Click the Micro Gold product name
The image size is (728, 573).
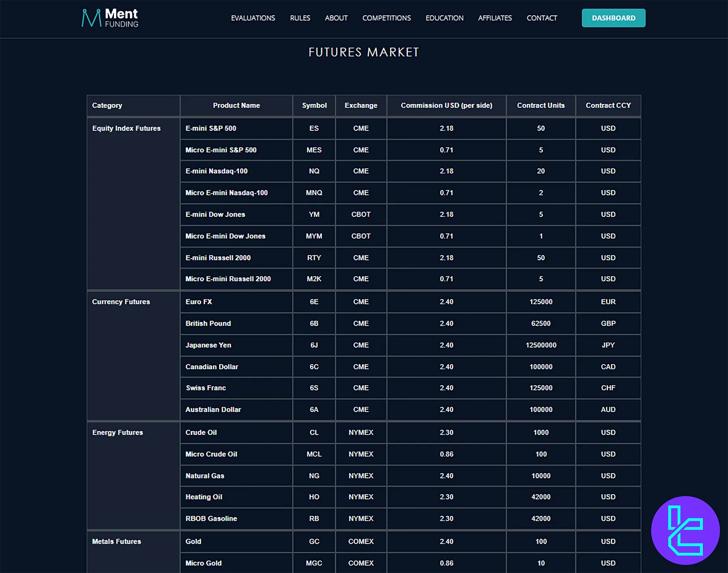click(x=203, y=563)
